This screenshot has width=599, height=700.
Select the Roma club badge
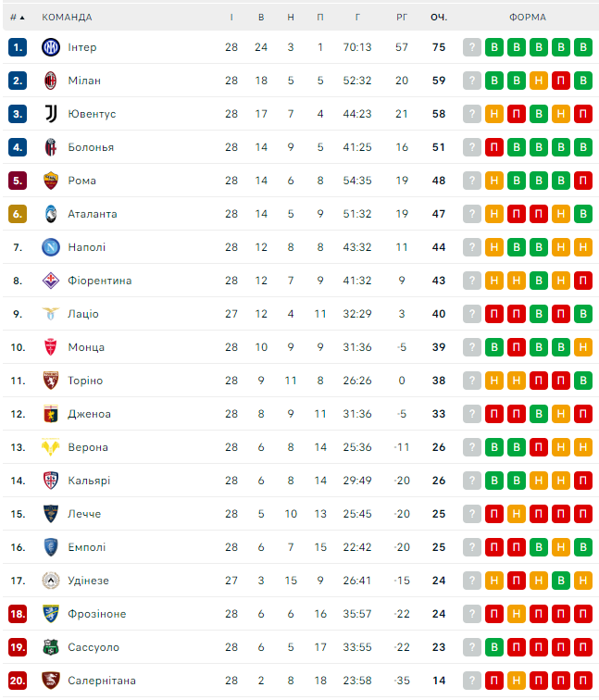(x=50, y=181)
